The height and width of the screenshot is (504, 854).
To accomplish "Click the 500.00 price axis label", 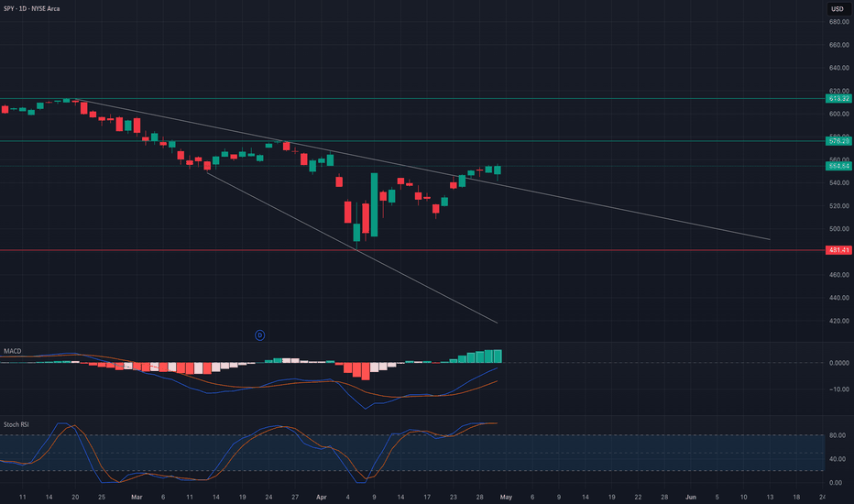I will click(838, 229).
